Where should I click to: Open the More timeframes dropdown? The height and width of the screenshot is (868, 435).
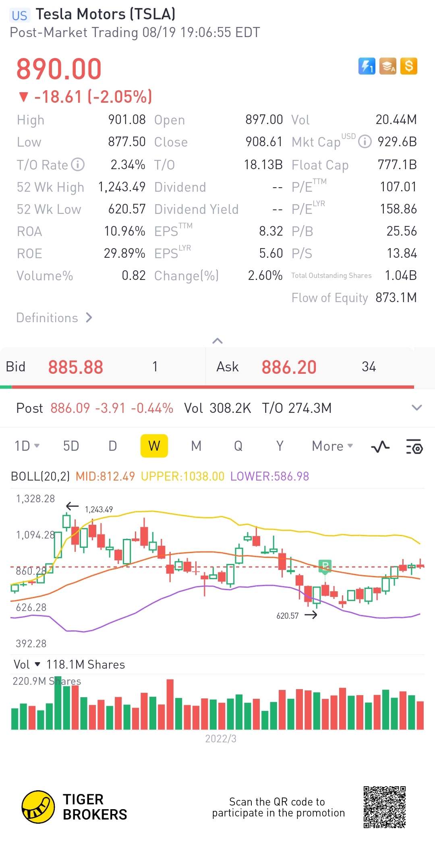coord(332,446)
